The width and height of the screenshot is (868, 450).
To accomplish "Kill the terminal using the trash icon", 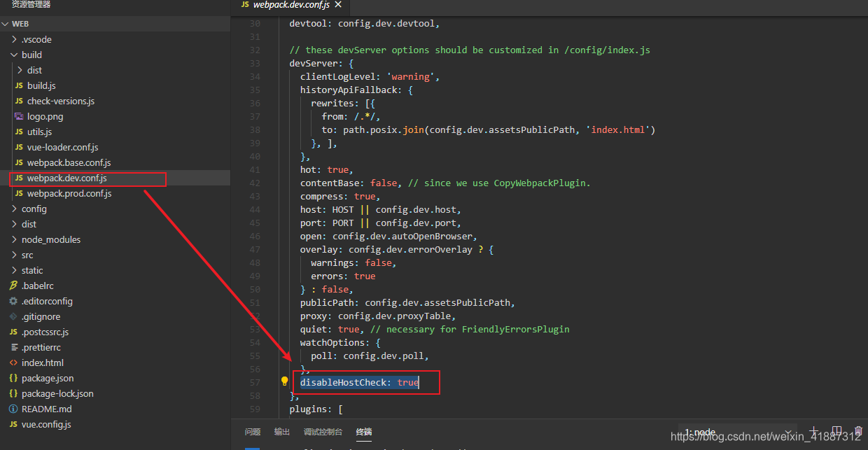I will coord(858,432).
